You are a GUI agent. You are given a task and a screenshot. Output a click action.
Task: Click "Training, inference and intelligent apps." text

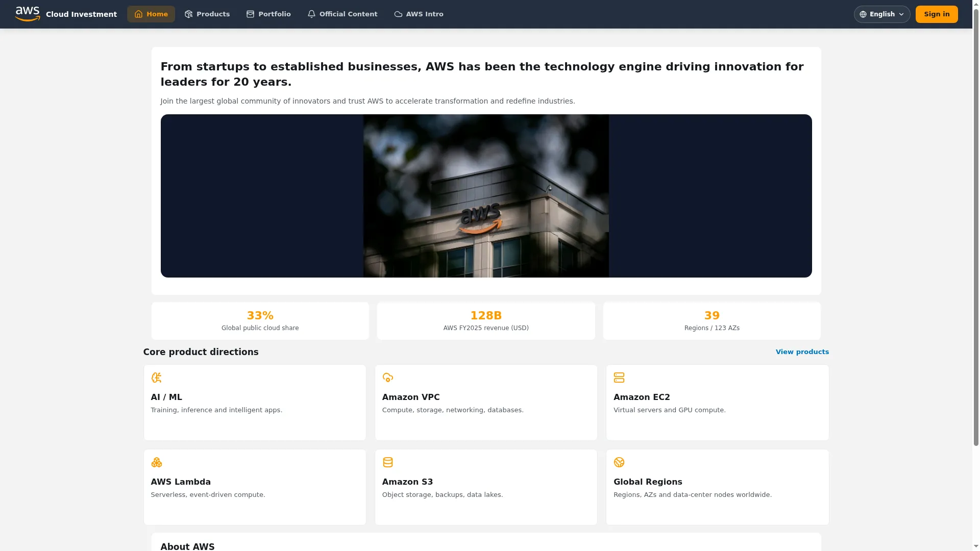(x=216, y=410)
